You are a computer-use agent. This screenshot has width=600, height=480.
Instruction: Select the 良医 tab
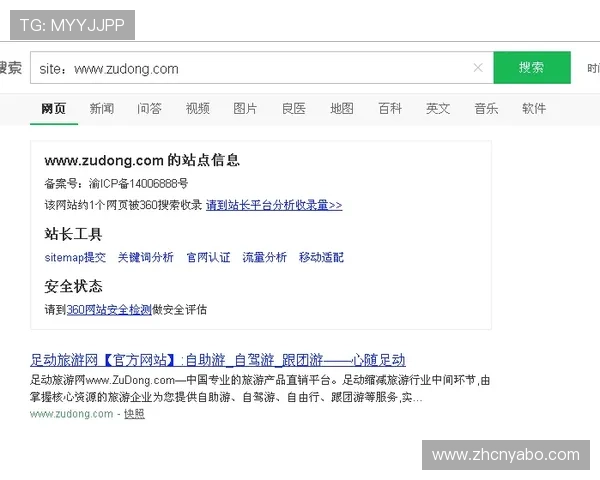(294, 109)
